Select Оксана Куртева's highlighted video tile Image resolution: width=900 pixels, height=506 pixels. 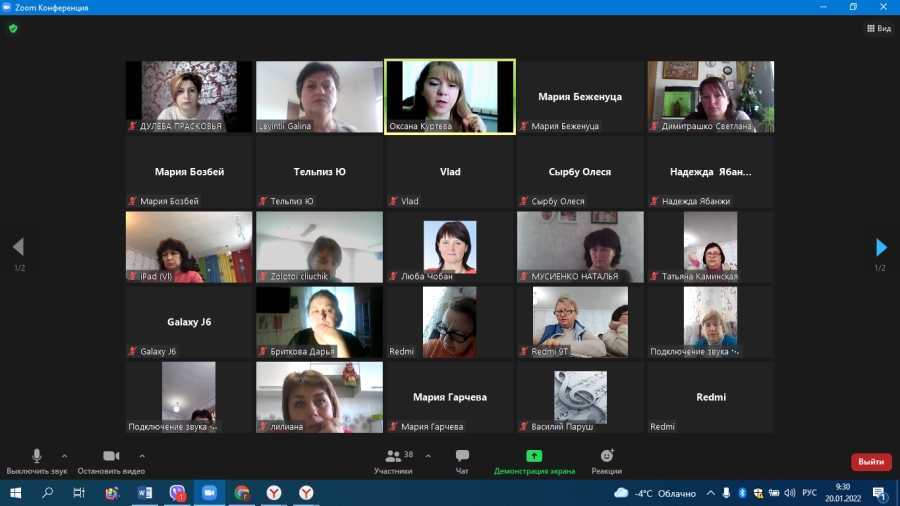pos(450,96)
